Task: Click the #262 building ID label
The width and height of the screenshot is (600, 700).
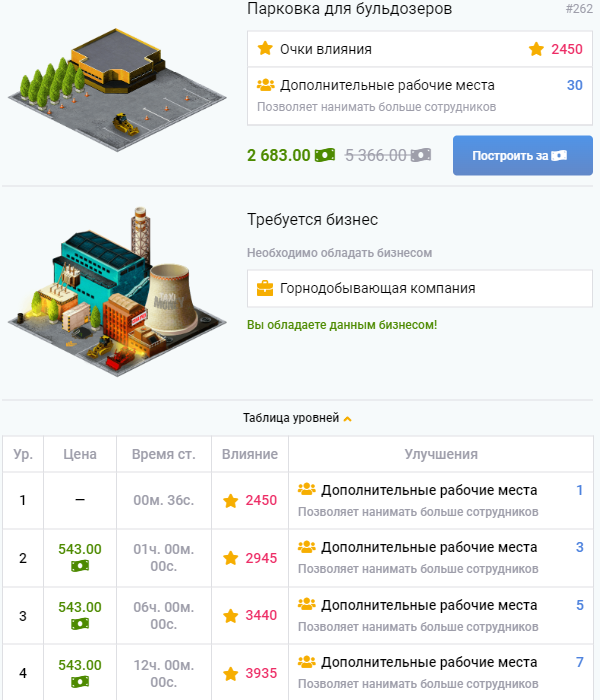Action: pos(578,9)
